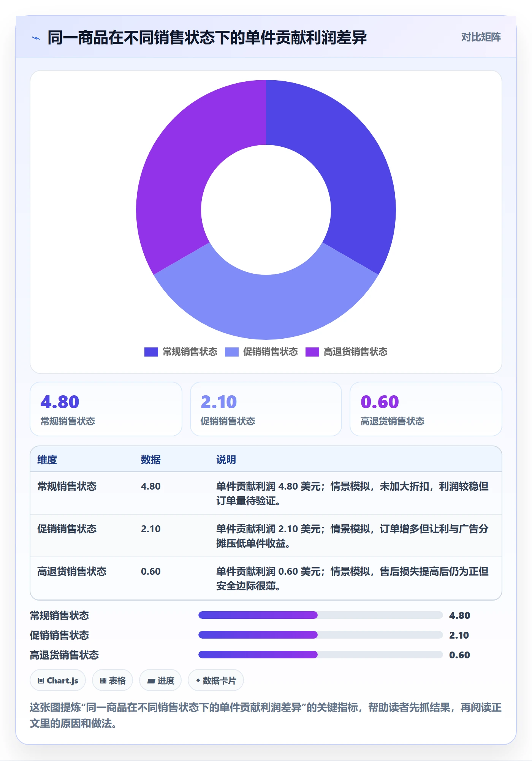Click the 常规销售状态 progress bar
Image resolution: width=532 pixels, height=761 pixels.
pyautogui.click(x=321, y=615)
